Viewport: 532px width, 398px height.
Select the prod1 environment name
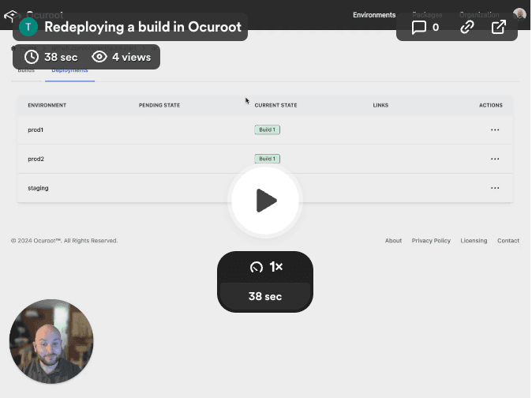click(36, 130)
